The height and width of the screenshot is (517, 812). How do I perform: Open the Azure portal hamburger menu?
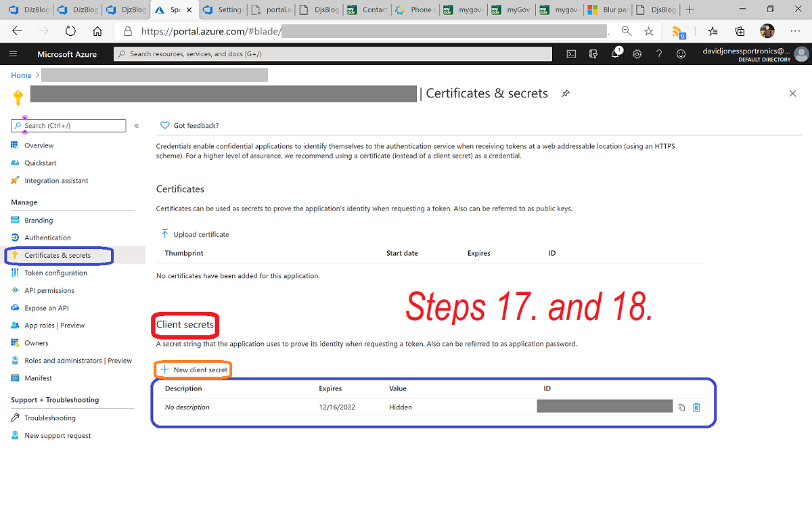click(x=13, y=54)
